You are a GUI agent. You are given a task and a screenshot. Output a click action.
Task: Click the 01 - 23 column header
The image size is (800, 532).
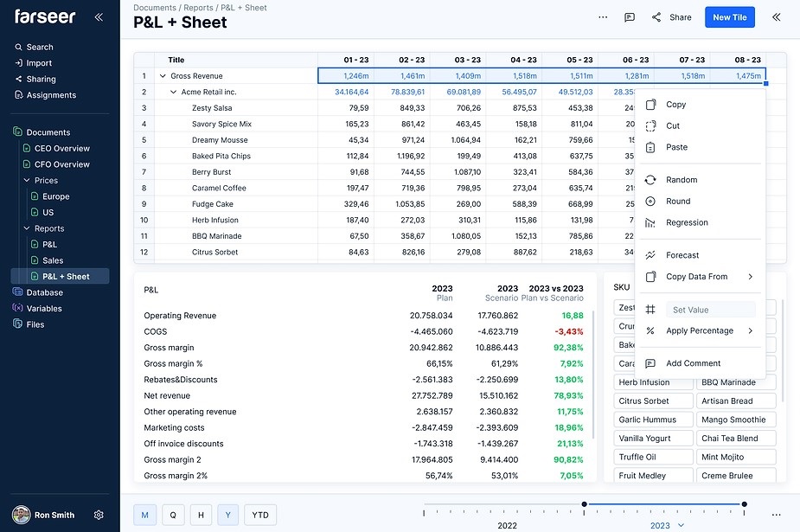click(346, 60)
